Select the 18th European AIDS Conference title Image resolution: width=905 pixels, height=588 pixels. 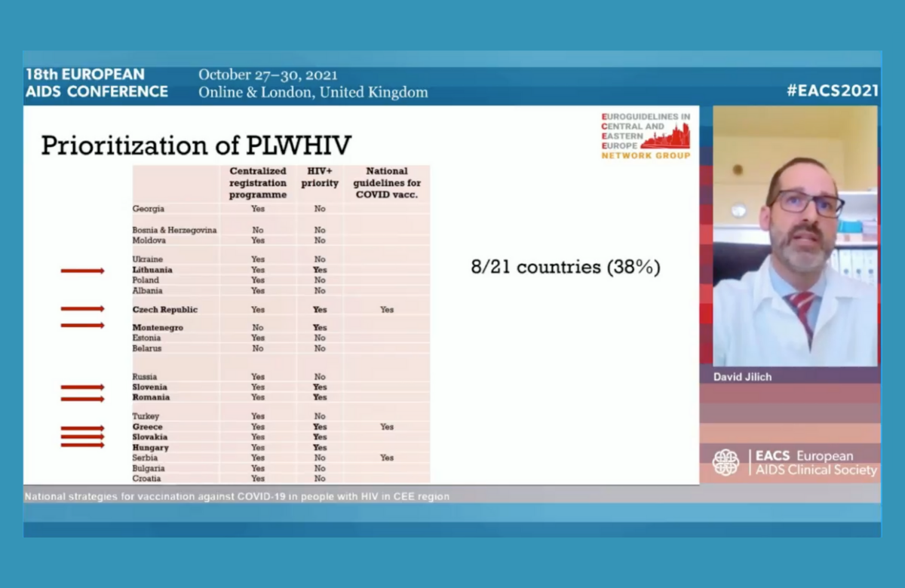point(97,84)
